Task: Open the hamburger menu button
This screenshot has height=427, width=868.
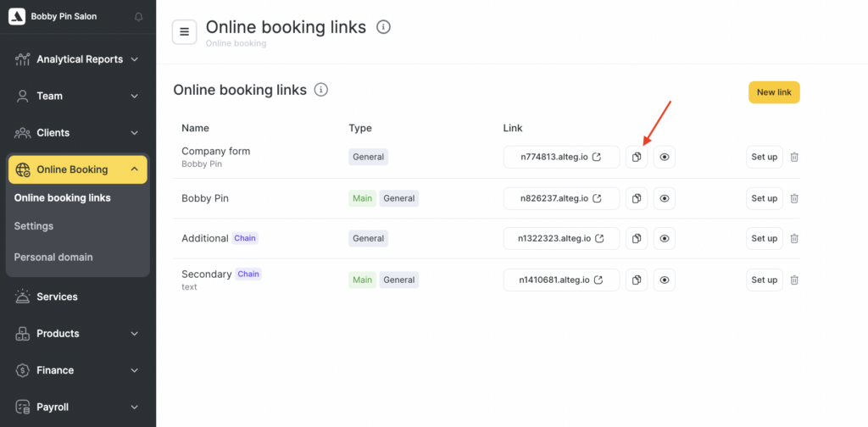Action: 185,32
